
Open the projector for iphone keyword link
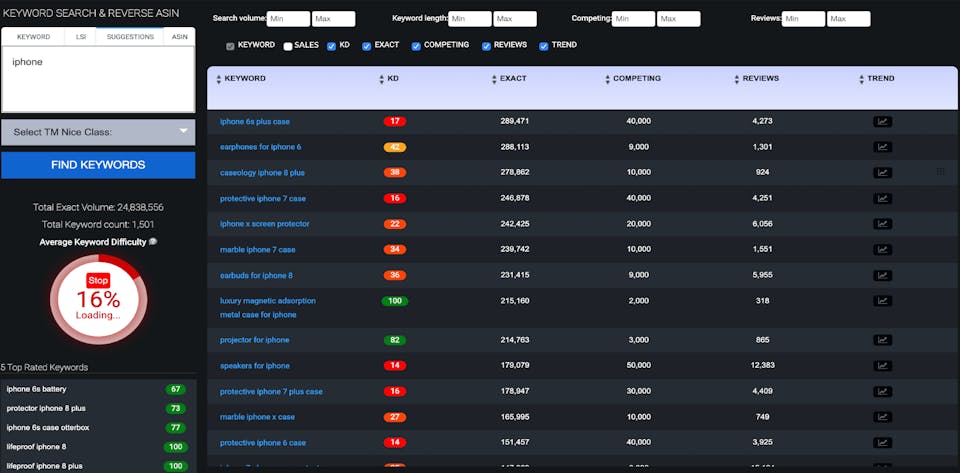(x=255, y=340)
